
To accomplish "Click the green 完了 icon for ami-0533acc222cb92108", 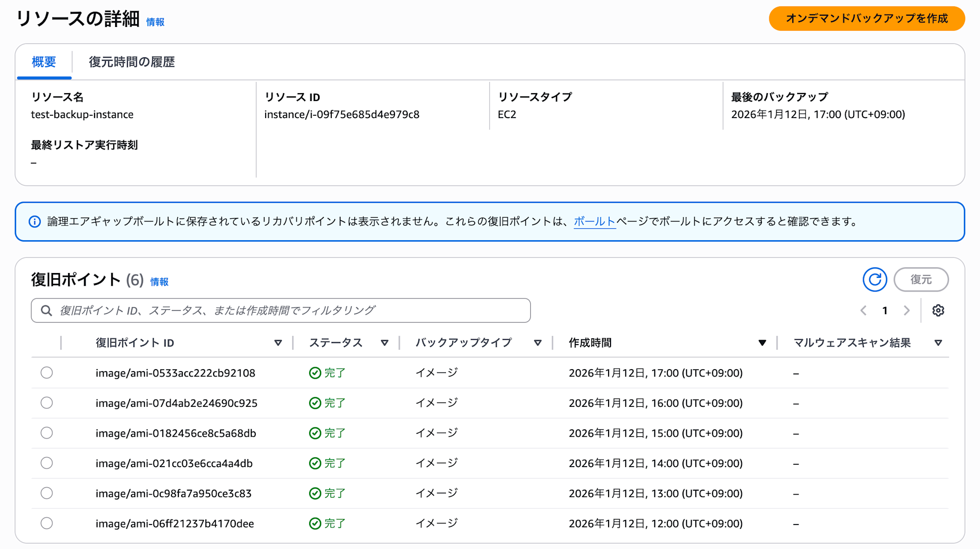I will 314,373.
